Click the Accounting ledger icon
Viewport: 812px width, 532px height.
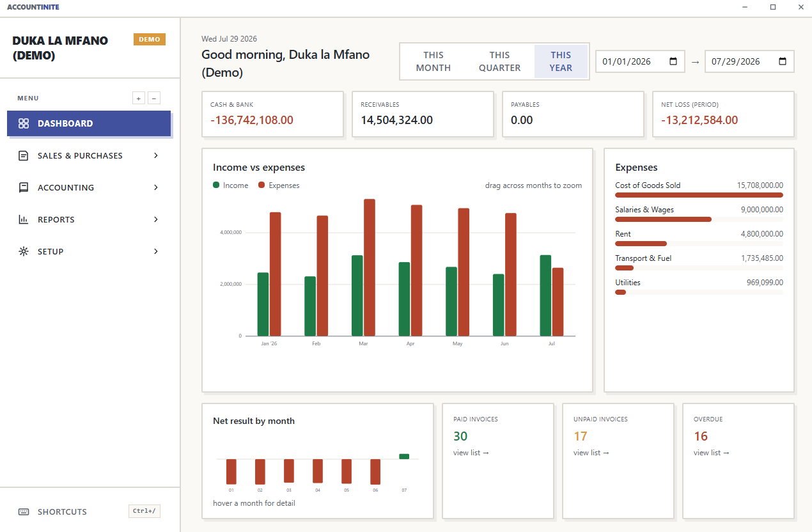24,187
